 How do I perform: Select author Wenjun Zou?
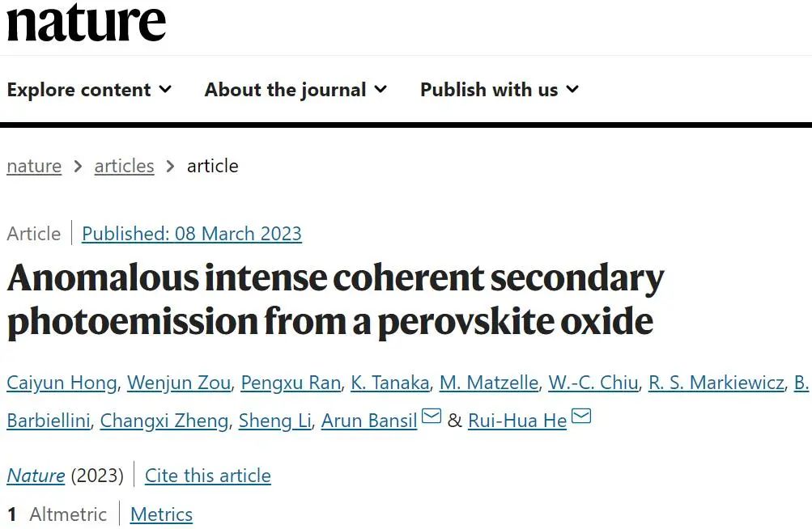[x=179, y=383]
